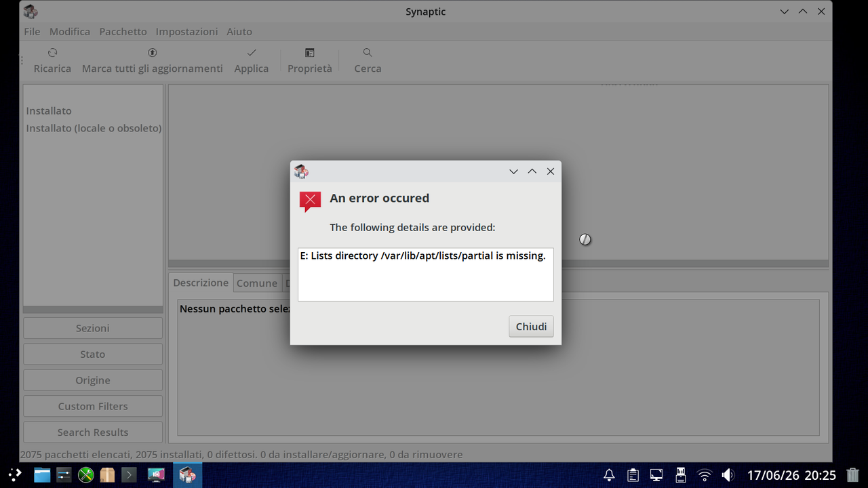Click Marca tutti gli aggiornamenti toolbar icon
This screenshot has width=868, height=488.
152,53
